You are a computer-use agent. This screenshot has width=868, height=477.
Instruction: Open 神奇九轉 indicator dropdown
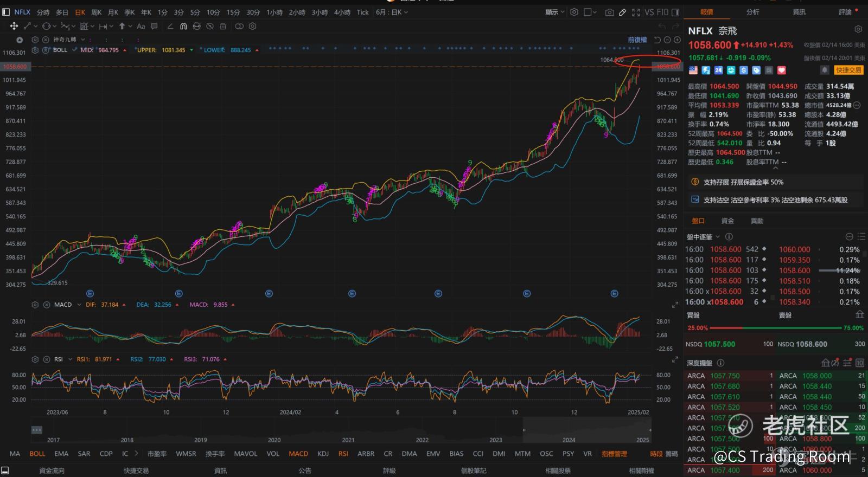click(83, 40)
